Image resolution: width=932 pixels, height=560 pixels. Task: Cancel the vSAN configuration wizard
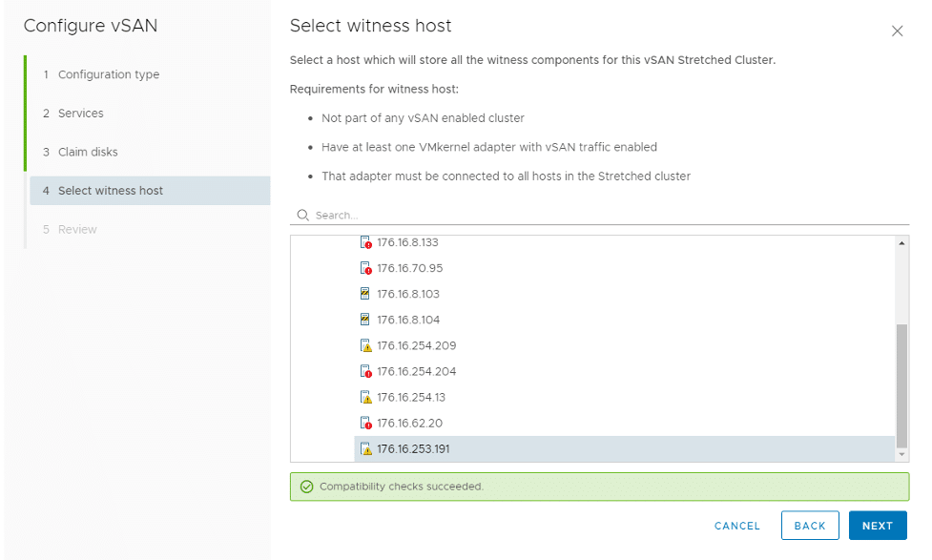point(737,526)
